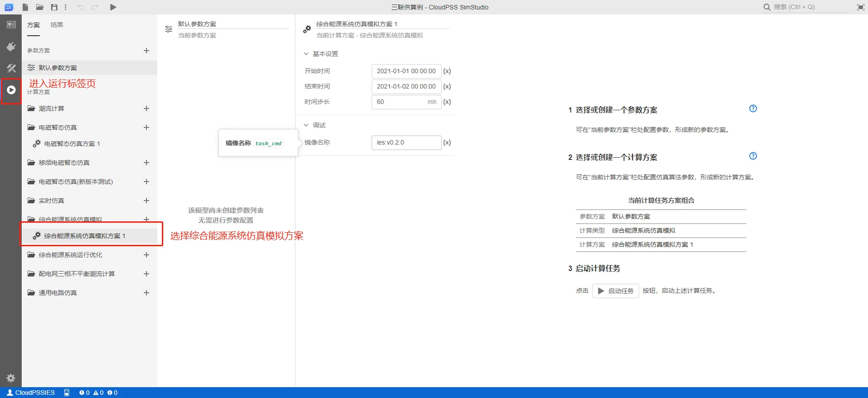Create a new file from toolbar
Viewport: 868px width, 398px height.
[x=25, y=7]
